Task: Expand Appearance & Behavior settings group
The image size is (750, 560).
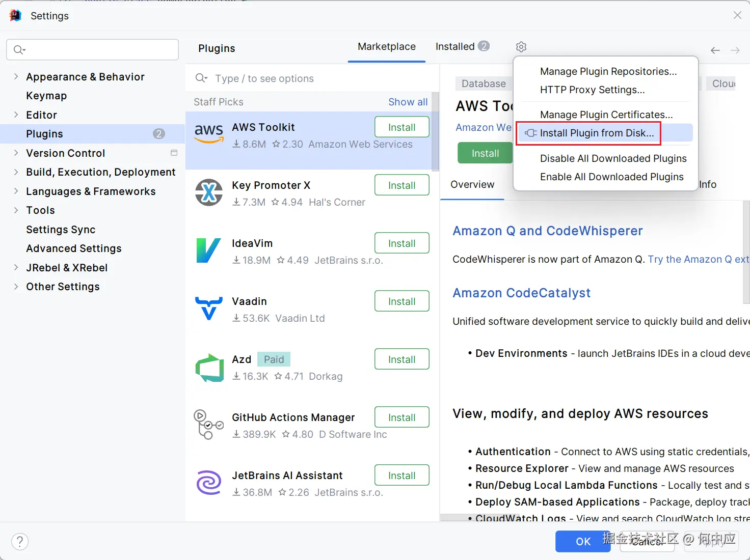Action: coord(16,77)
